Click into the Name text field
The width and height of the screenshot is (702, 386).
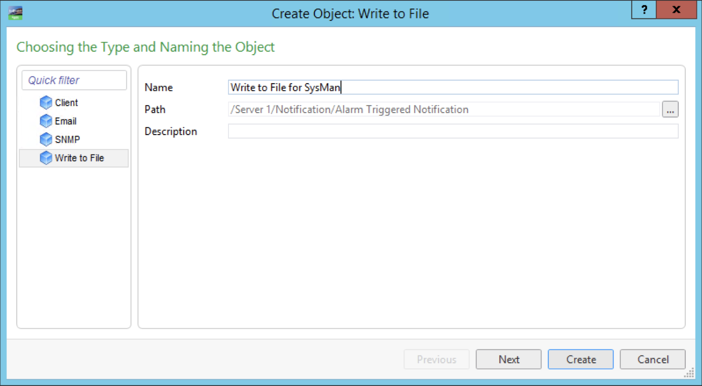tap(453, 87)
